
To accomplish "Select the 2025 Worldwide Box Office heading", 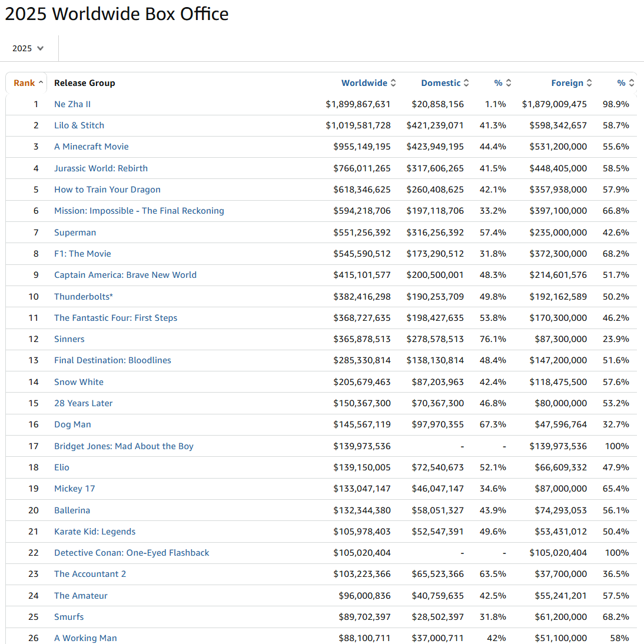I will point(117,14).
